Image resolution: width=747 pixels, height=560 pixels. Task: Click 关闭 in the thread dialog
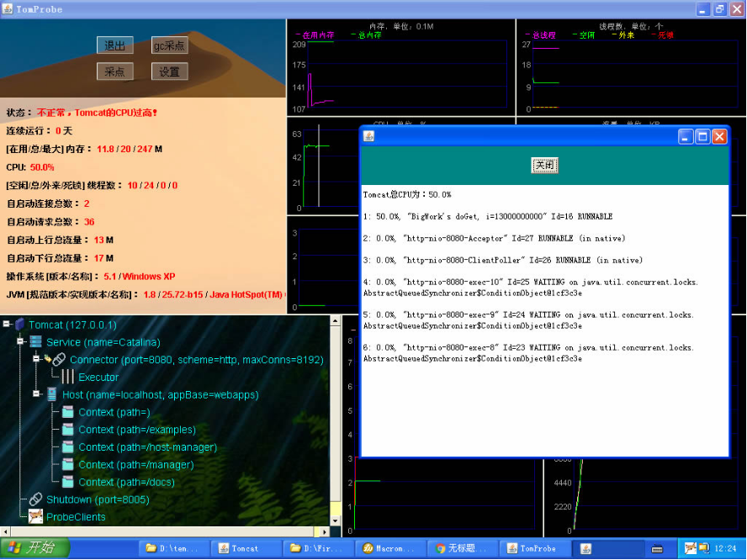(544, 166)
